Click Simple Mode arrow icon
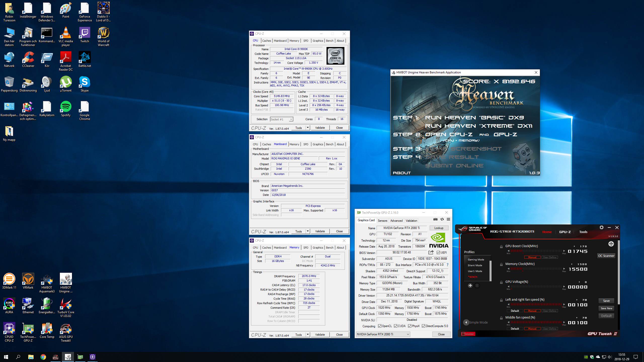644x362 pixels. tap(466, 322)
